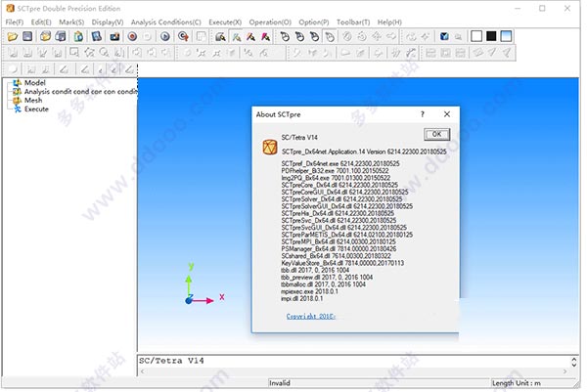The height and width of the screenshot is (392, 587).
Task: Click the orange-red selection-pick icon
Action: point(250,36)
